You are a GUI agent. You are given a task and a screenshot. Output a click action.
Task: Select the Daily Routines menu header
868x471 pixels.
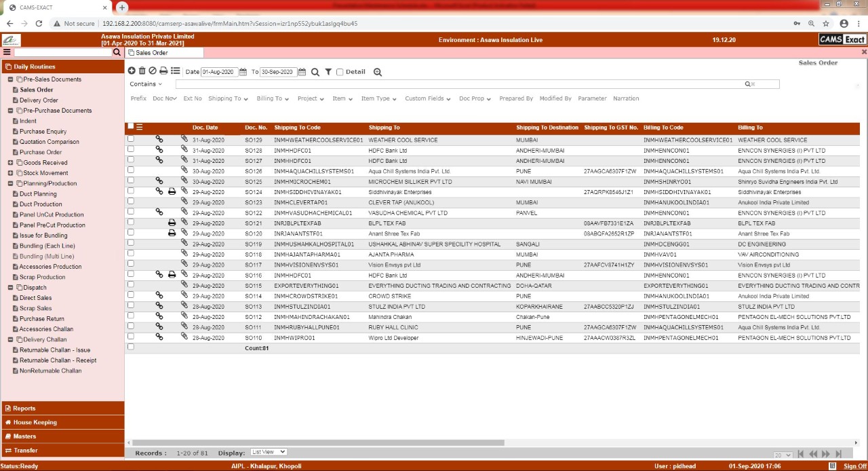(x=62, y=67)
